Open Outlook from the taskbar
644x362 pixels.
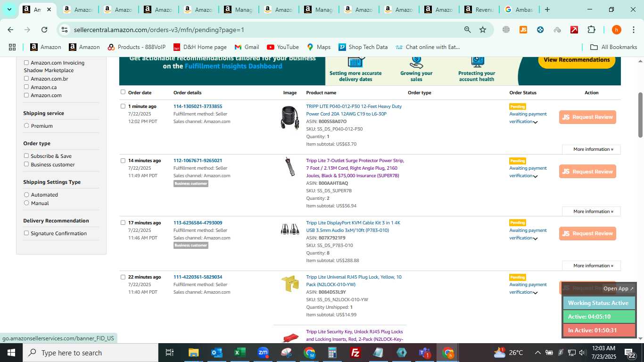click(x=216, y=353)
